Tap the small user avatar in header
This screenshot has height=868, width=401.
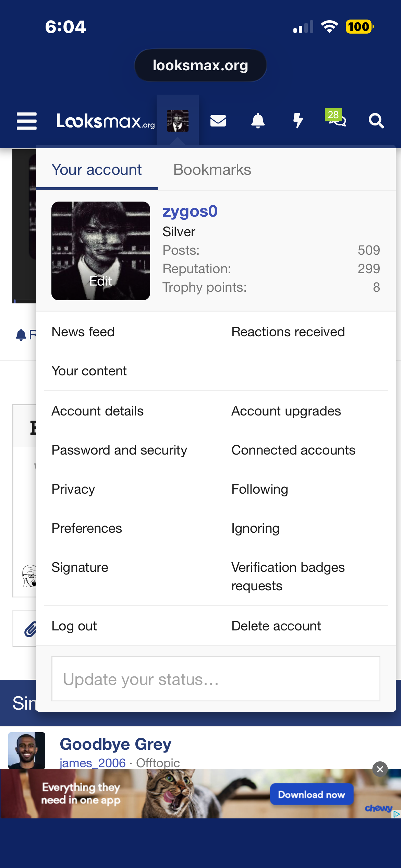click(178, 121)
